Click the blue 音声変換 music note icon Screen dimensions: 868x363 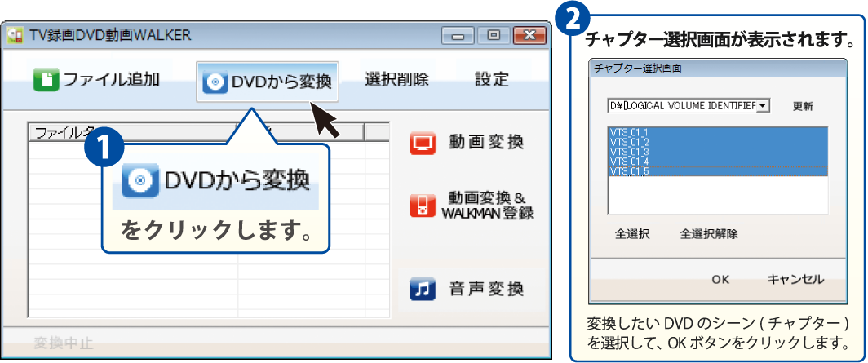click(x=423, y=289)
